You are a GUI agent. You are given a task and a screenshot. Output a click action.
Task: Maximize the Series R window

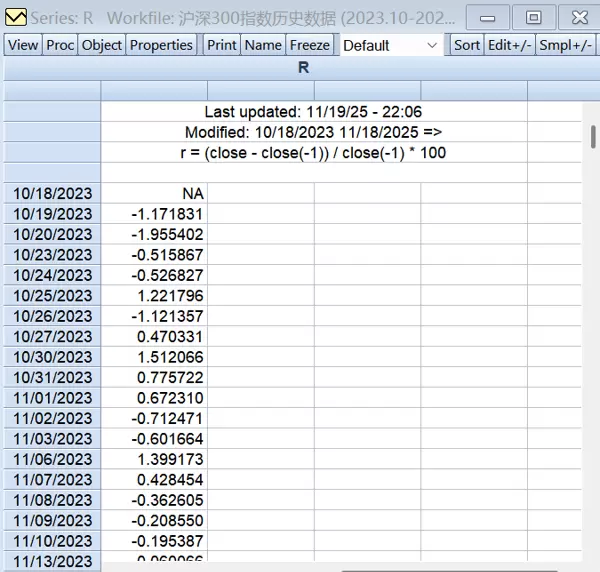pos(534,17)
